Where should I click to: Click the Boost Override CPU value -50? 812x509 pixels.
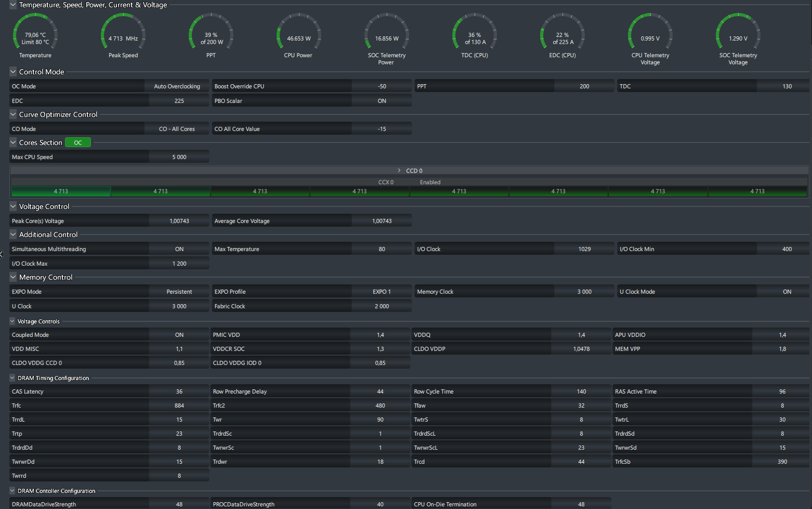click(382, 86)
